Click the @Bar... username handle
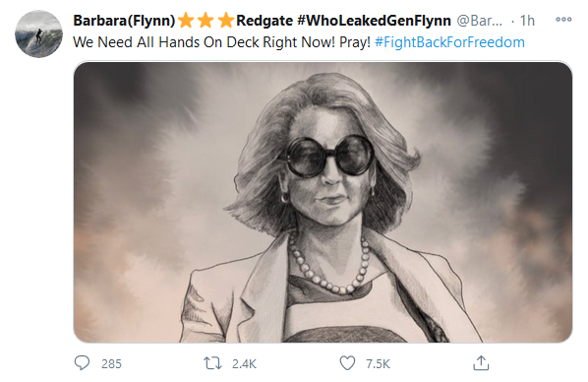This screenshot has height=382, width=588. point(479,21)
